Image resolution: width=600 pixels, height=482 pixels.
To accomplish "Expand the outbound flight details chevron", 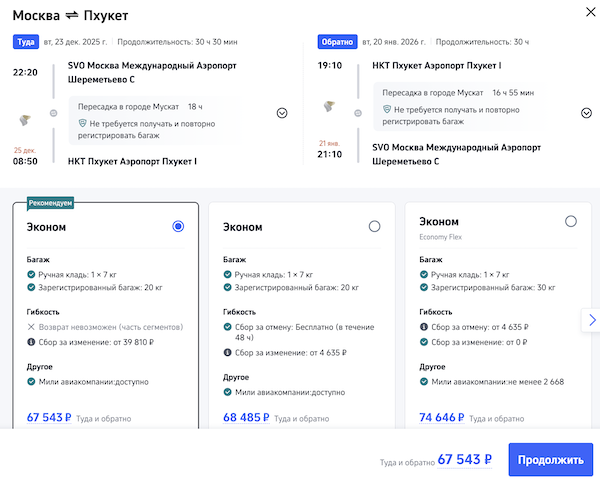I will [x=282, y=113].
